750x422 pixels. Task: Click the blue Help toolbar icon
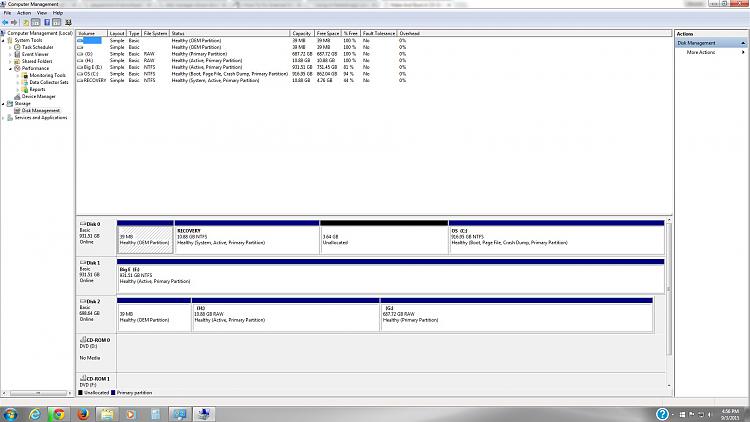(x=47, y=22)
